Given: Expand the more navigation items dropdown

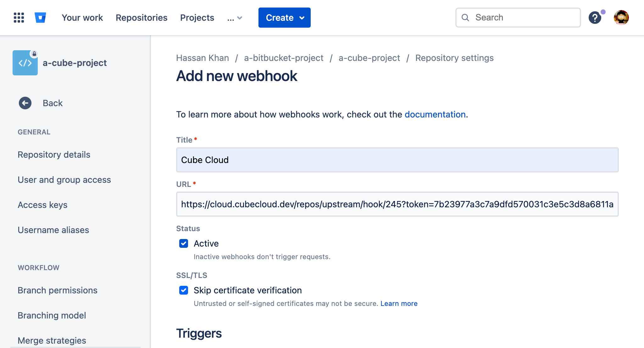Looking at the screenshot, I should pyautogui.click(x=235, y=18).
